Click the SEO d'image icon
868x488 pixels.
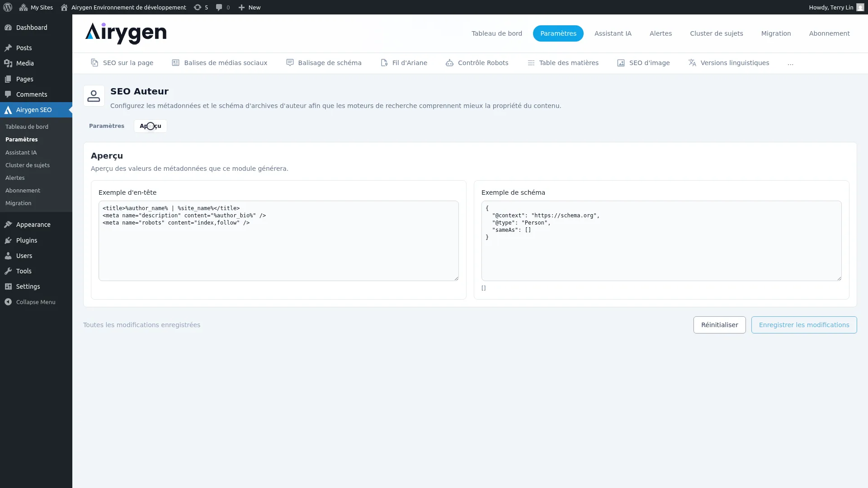(621, 63)
